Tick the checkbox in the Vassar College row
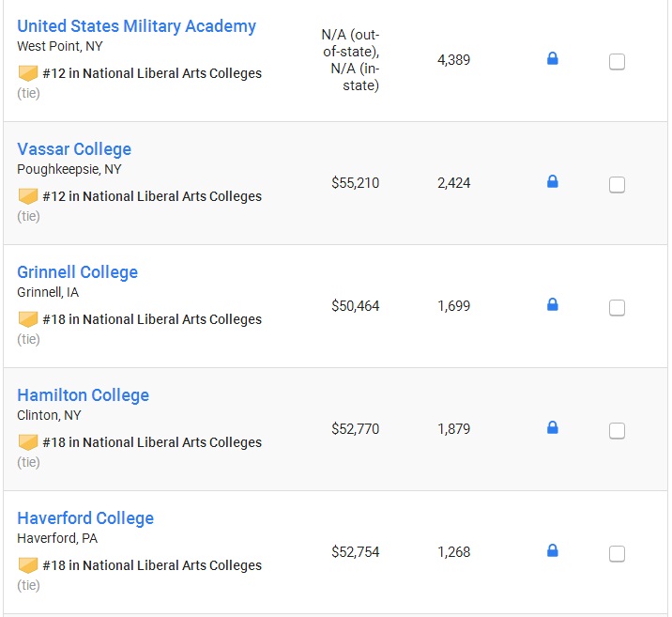The image size is (672, 617). tap(617, 185)
